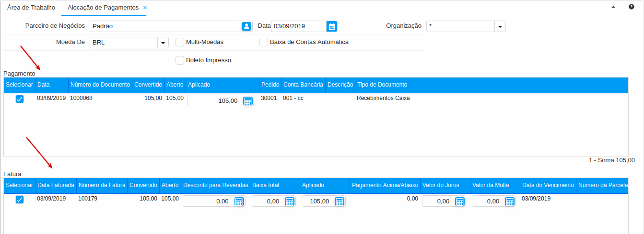
Task: Enable Baixa de Contas Automática checkbox
Action: pyautogui.click(x=264, y=42)
